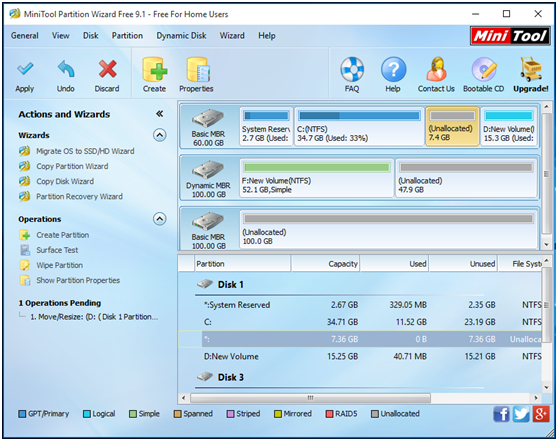
Task: Open the Partition menu
Action: [x=127, y=36]
